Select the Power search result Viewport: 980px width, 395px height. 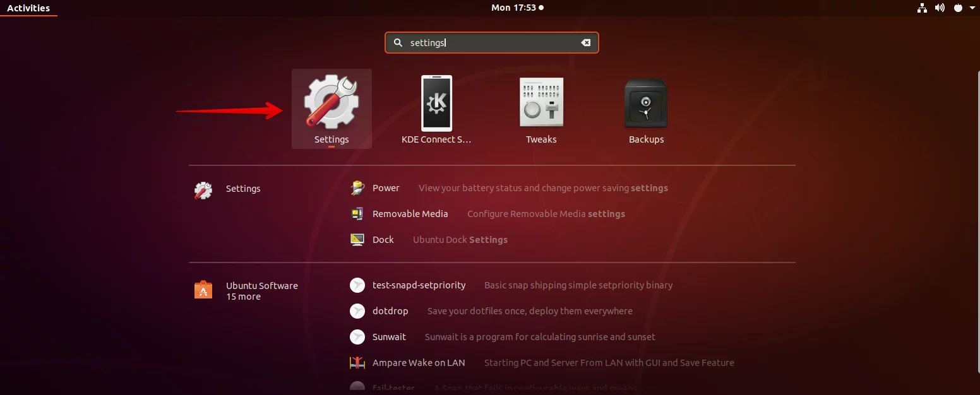[x=386, y=188]
